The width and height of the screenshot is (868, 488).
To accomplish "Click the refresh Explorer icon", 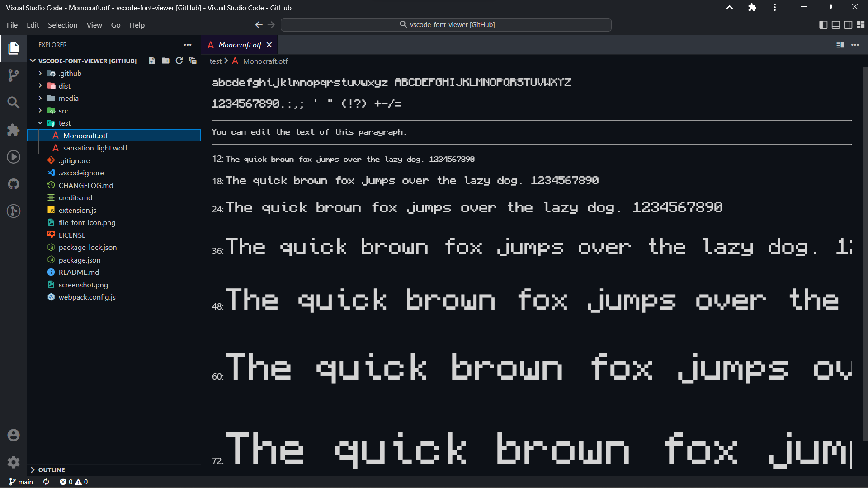I will click(x=179, y=61).
